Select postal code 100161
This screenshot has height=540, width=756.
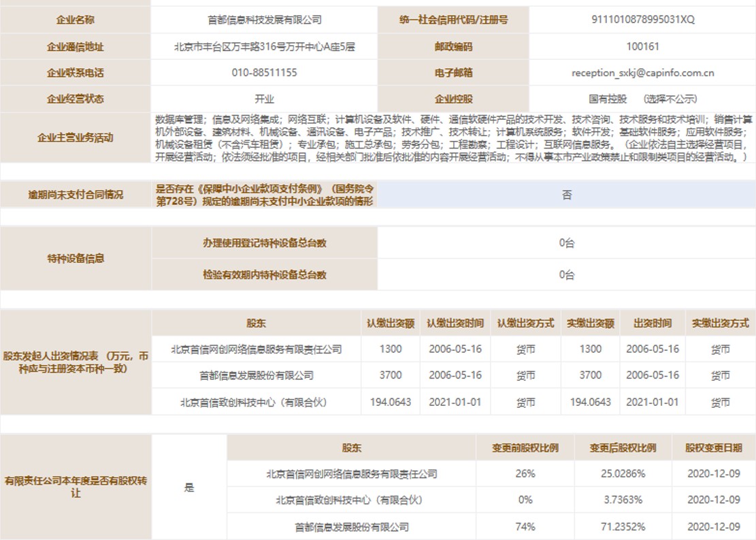click(642, 47)
